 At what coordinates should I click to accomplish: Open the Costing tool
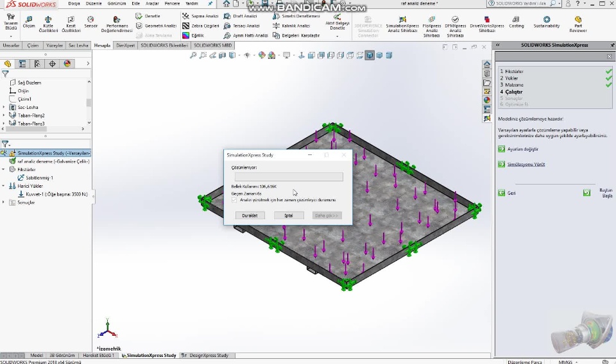click(516, 22)
